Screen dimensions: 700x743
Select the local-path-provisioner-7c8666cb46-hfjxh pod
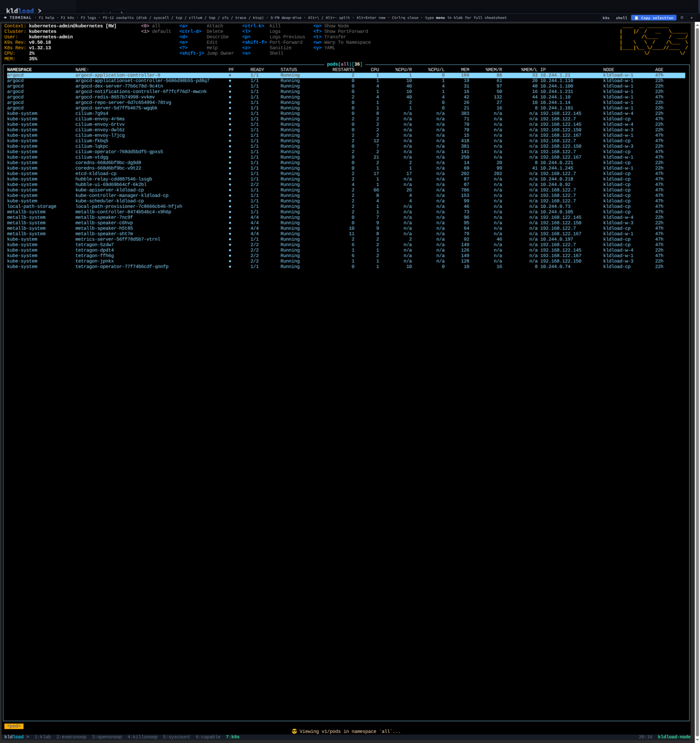coord(346,206)
